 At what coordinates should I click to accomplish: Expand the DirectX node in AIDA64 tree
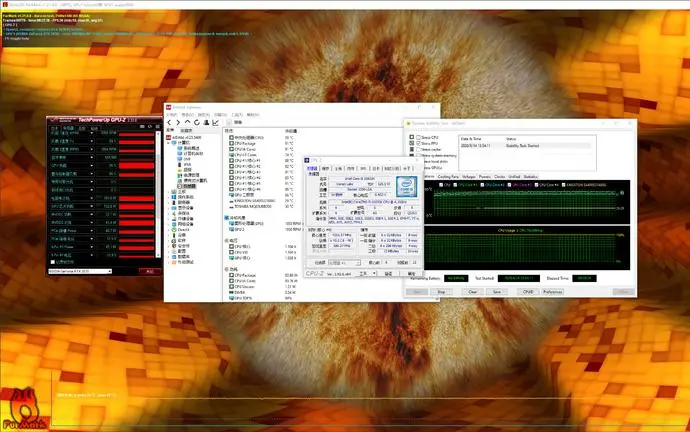(169, 230)
